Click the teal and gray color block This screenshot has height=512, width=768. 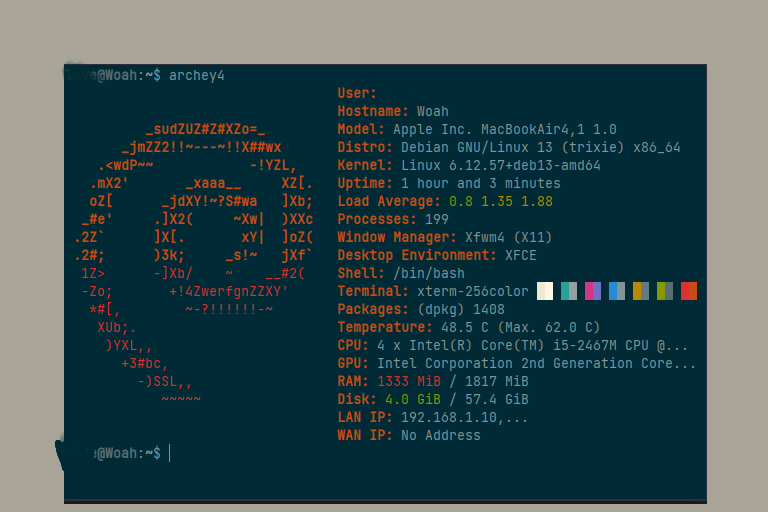point(569,291)
